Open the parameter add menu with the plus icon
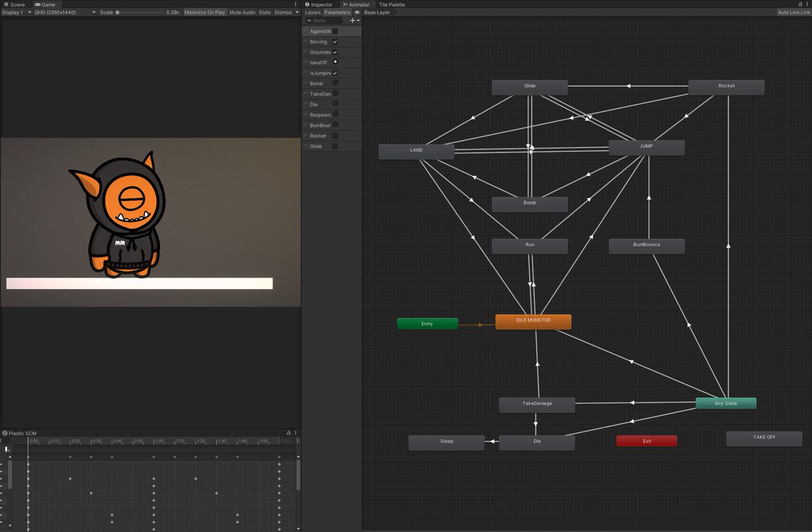The width and height of the screenshot is (812, 532). click(353, 20)
